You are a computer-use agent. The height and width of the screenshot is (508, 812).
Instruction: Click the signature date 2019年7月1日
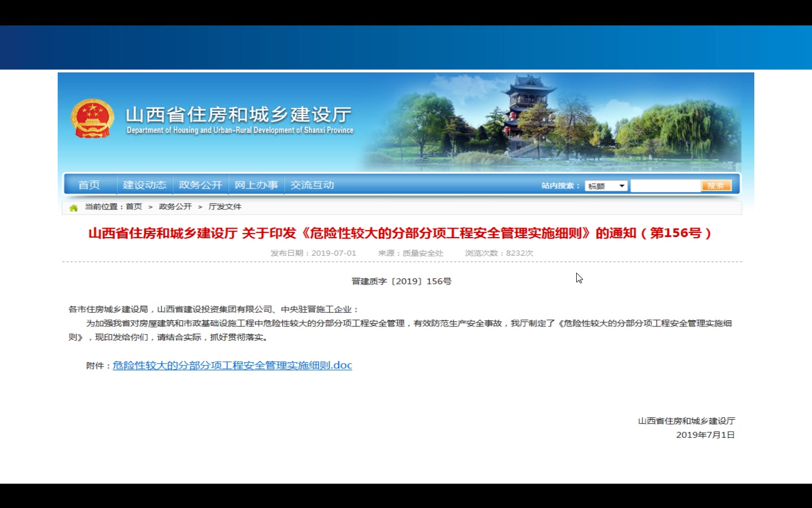click(x=705, y=435)
